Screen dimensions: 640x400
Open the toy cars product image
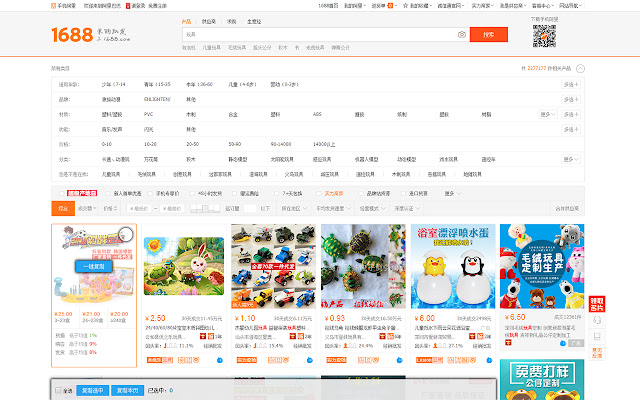coord(273,266)
